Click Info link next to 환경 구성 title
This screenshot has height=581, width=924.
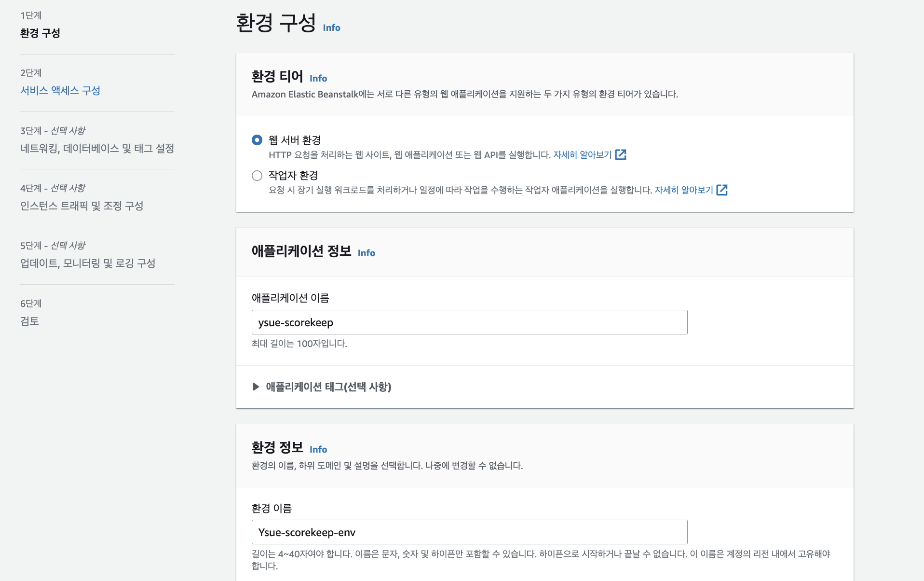click(332, 28)
